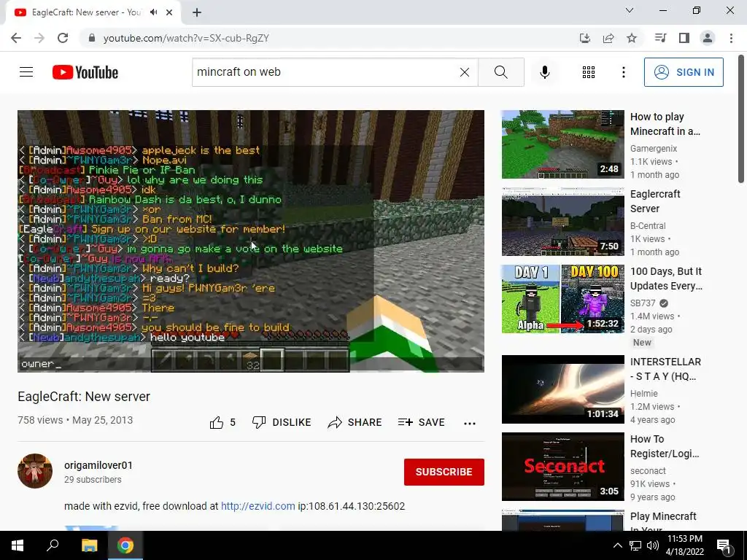This screenshot has width=747, height=560.
Task: Open 'How to play Minecraft' thumbnail
Action: [x=562, y=144]
